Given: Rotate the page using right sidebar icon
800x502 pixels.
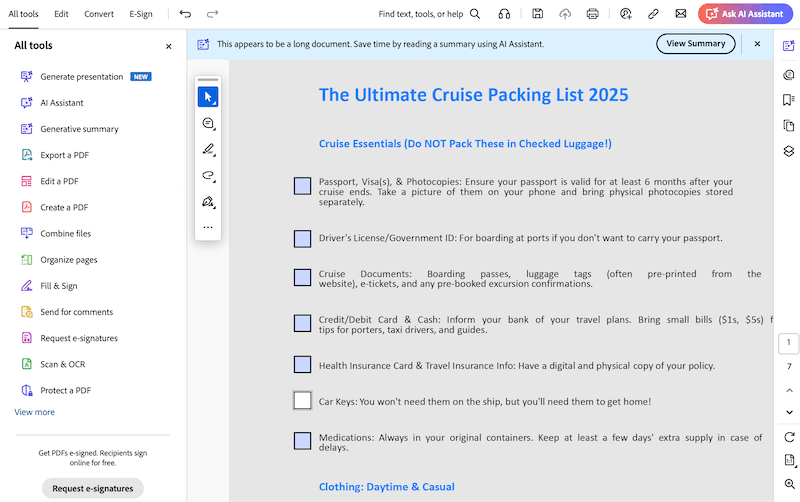Looking at the screenshot, I should click(x=789, y=437).
